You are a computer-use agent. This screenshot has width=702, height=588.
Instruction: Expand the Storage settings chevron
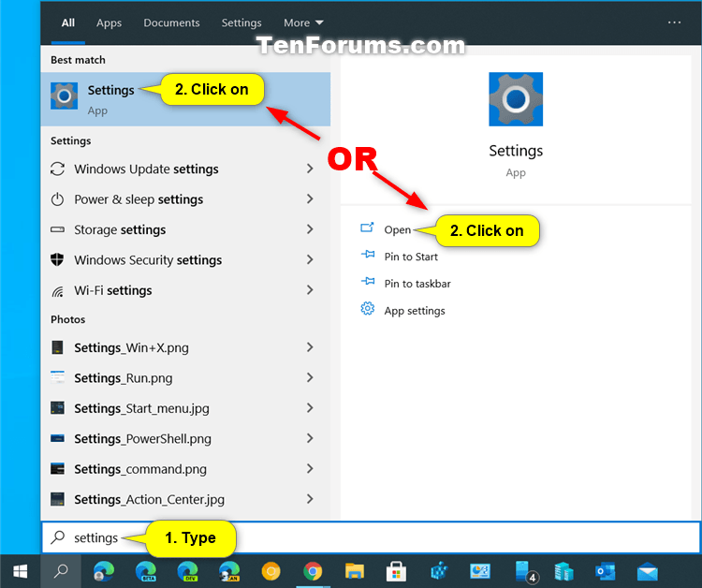pos(310,229)
